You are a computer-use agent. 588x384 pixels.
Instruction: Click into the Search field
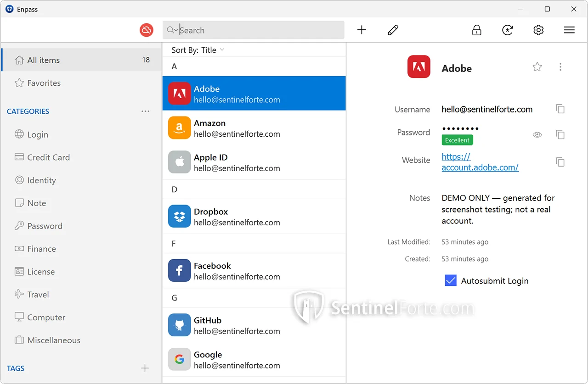tap(254, 30)
